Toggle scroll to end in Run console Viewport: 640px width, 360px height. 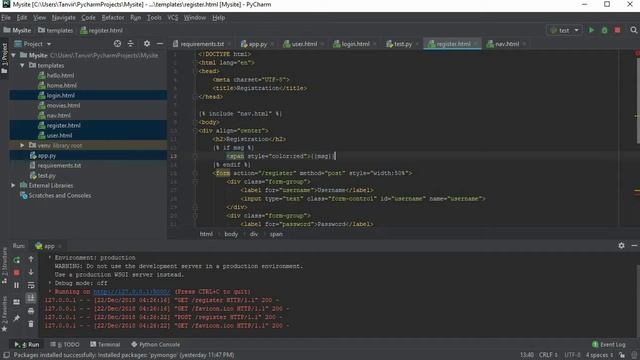[x=31, y=298]
